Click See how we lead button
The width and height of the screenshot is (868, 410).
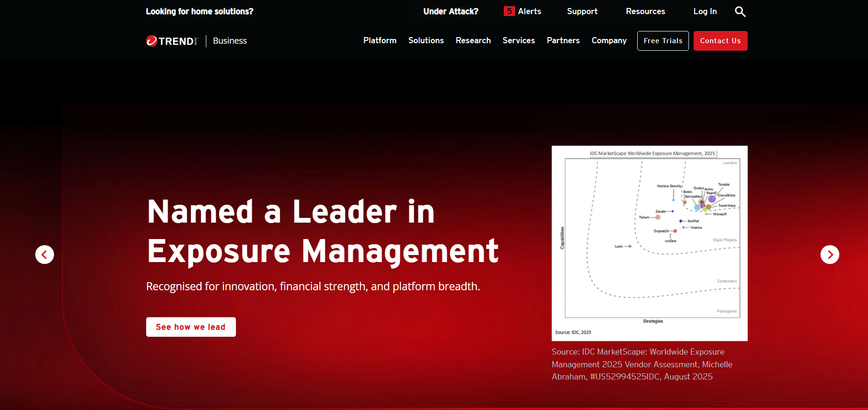point(191,327)
